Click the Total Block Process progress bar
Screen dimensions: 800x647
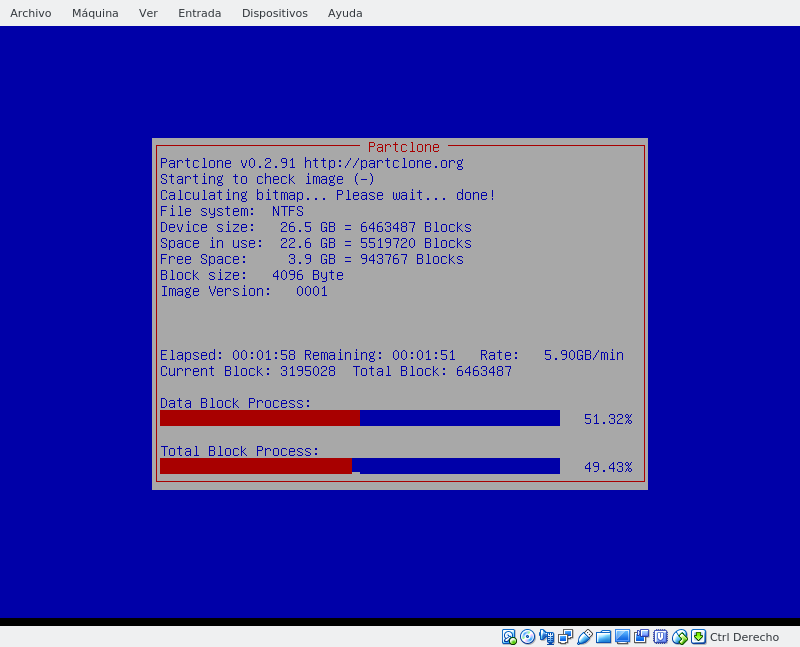point(360,466)
